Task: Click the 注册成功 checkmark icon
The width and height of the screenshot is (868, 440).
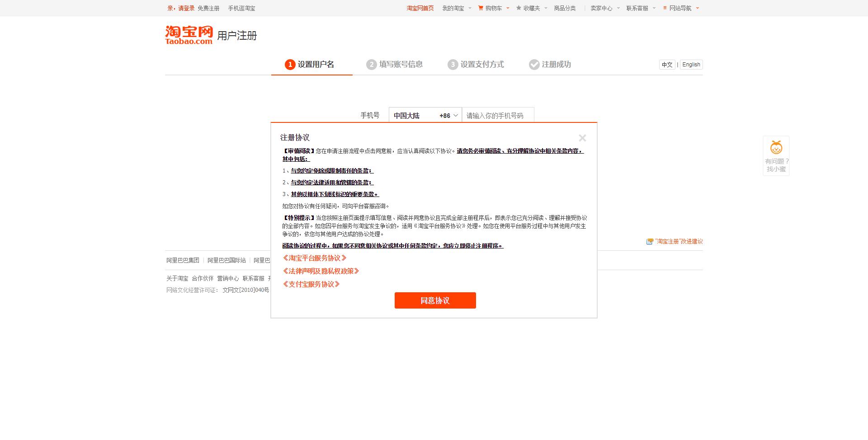Action: [x=533, y=64]
